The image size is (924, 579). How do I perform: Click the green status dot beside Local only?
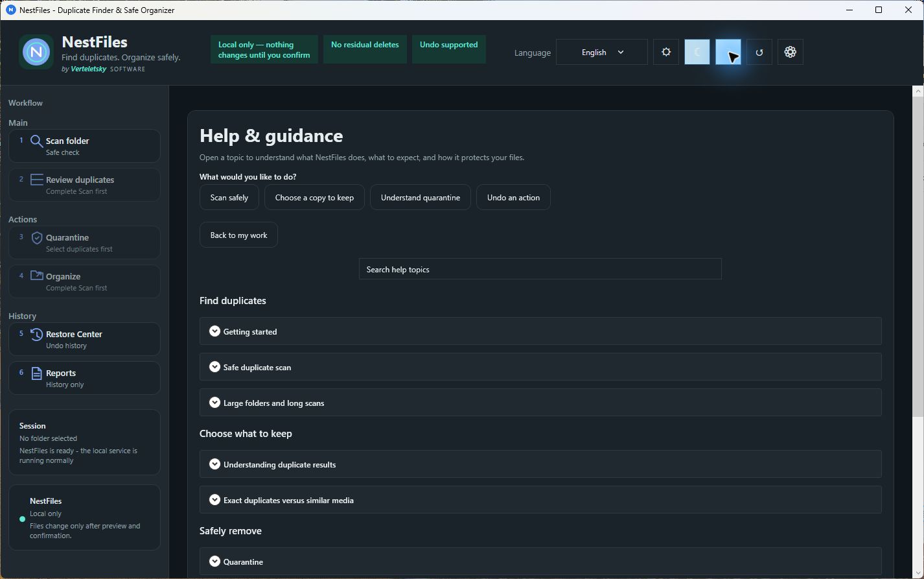[23, 519]
